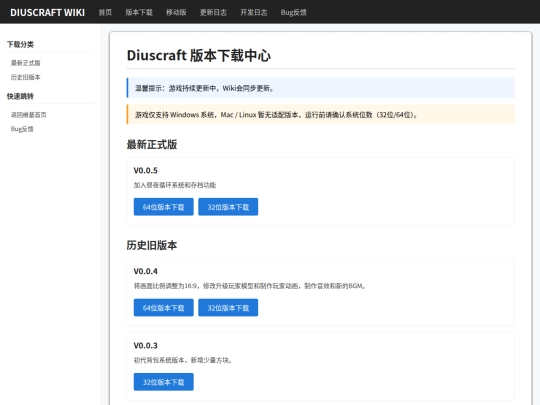Click the 温馨提示 blue notice text
The height and width of the screenshot is (405, 540).
point(205,88)
